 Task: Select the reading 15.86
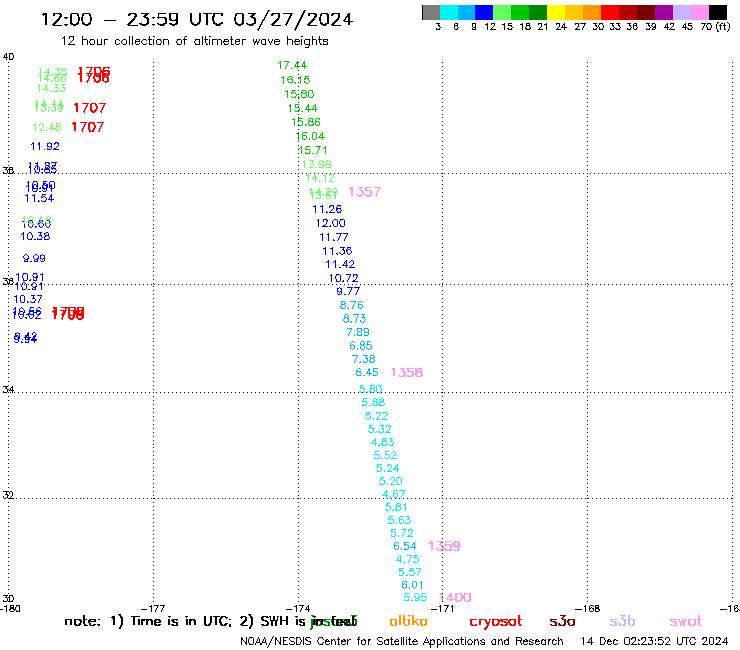pos(305,122)
